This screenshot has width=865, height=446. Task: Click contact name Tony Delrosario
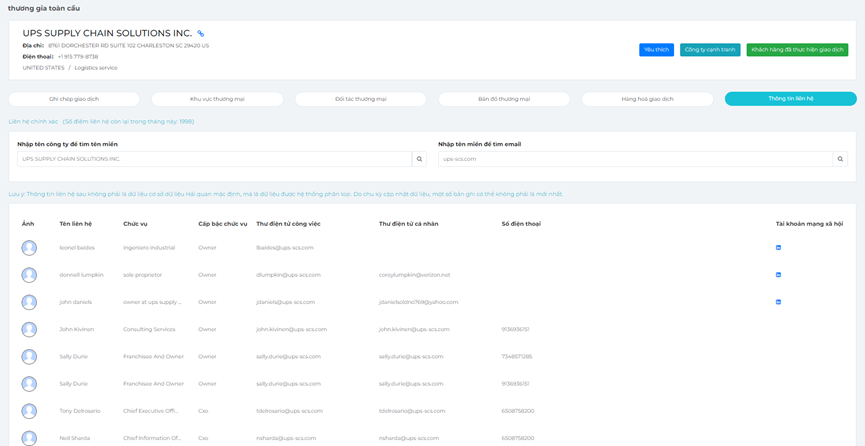(x=80, y=411)
